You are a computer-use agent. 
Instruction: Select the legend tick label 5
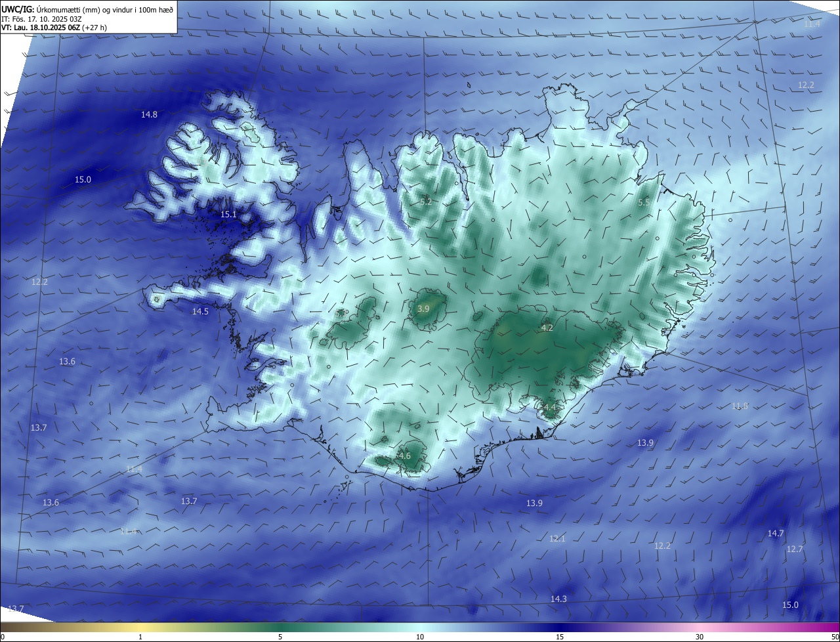(280, 637)
